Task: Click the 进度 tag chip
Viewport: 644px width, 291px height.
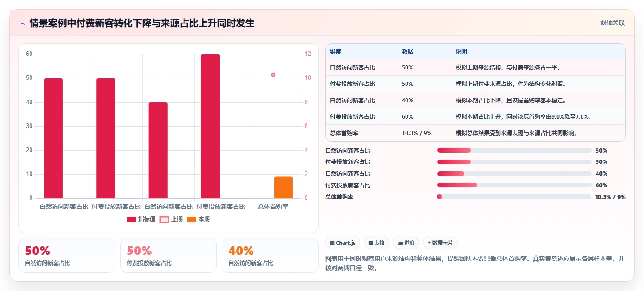Action: (x=406, y=243)
